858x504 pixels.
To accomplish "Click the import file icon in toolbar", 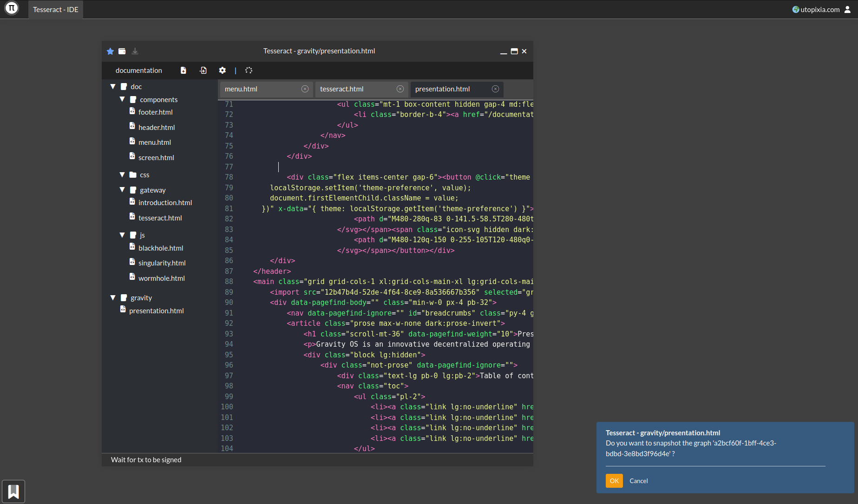I will 203,70.
